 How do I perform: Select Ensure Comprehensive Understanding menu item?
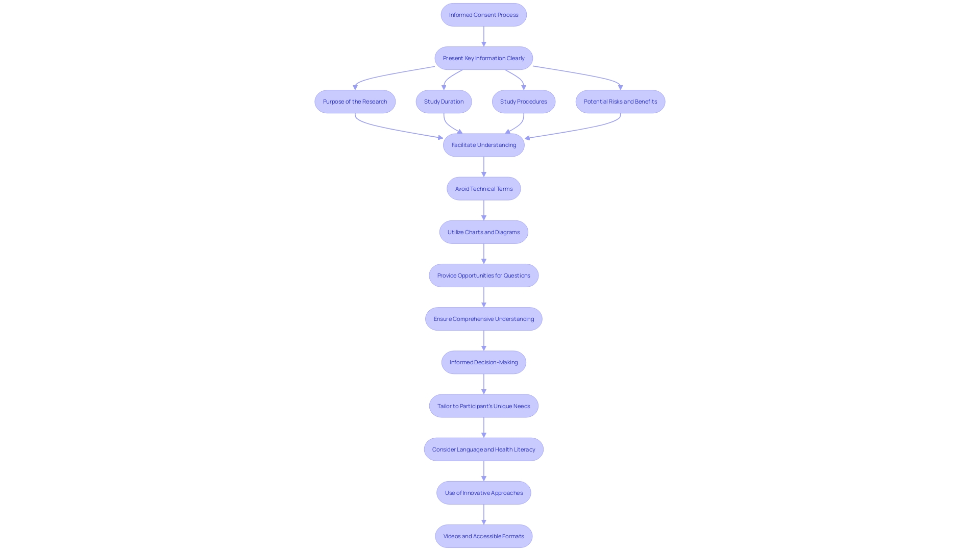coord(483,318)
